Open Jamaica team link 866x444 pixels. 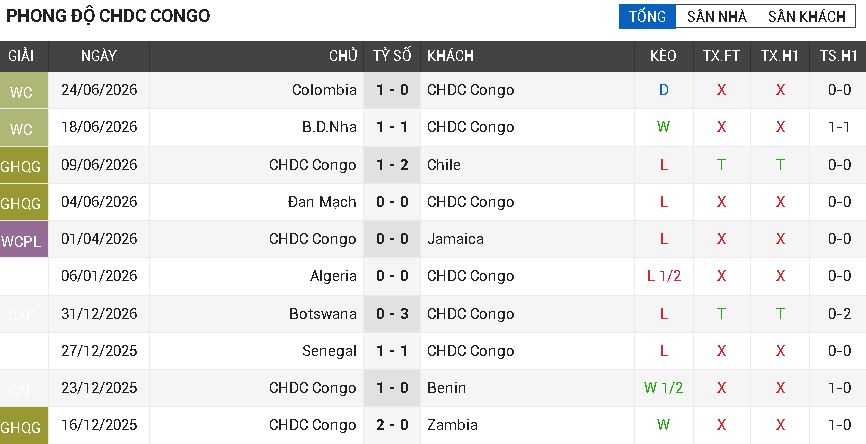tap(455, 239)
